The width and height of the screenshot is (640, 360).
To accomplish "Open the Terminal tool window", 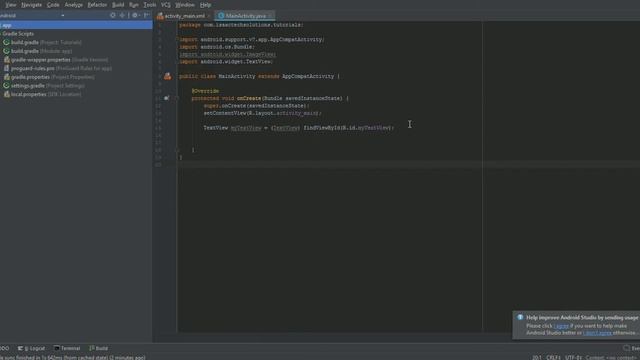I will tap(67, 348).
